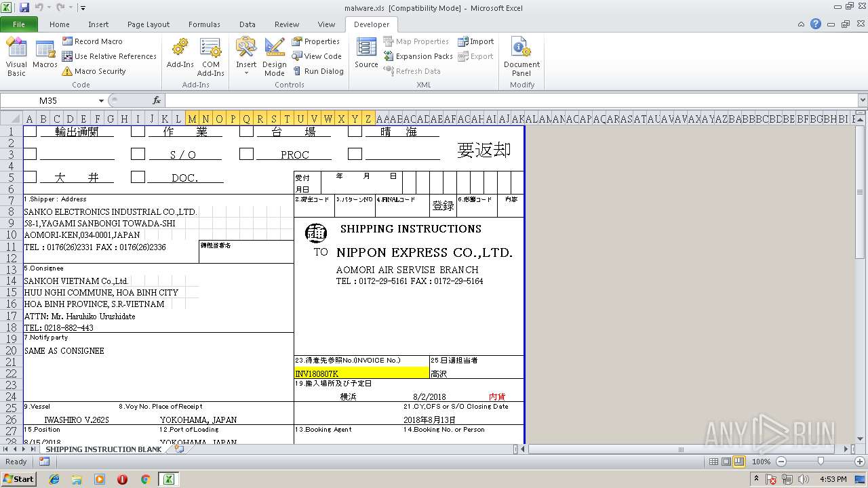
Task: Go to first sheet arrow
Action: pyautogui.click(x=6, y=449)
